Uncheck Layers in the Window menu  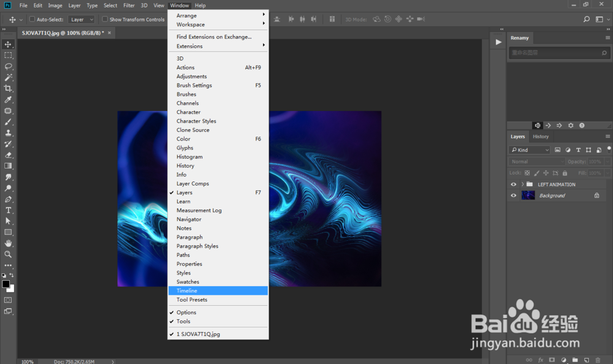pyautogui.click(x=218, y=192)
